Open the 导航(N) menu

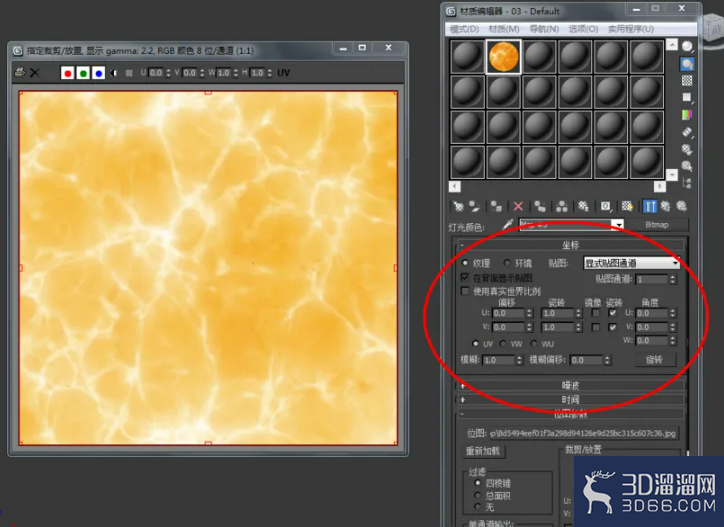point(544,29)
